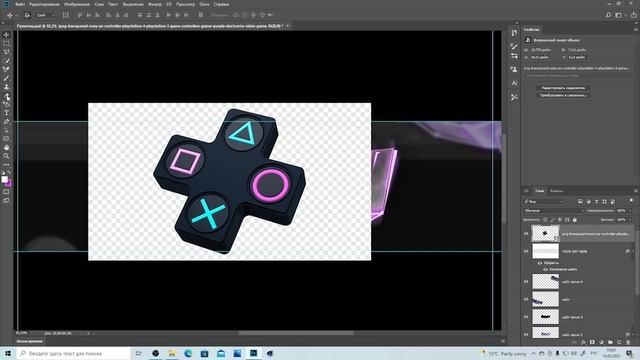
Task: Toggle layer filtering on/off switch
Action: 631,201
